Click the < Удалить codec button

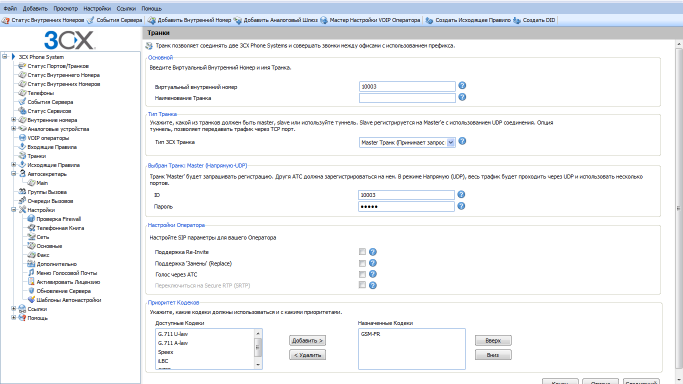pos(307,355)
